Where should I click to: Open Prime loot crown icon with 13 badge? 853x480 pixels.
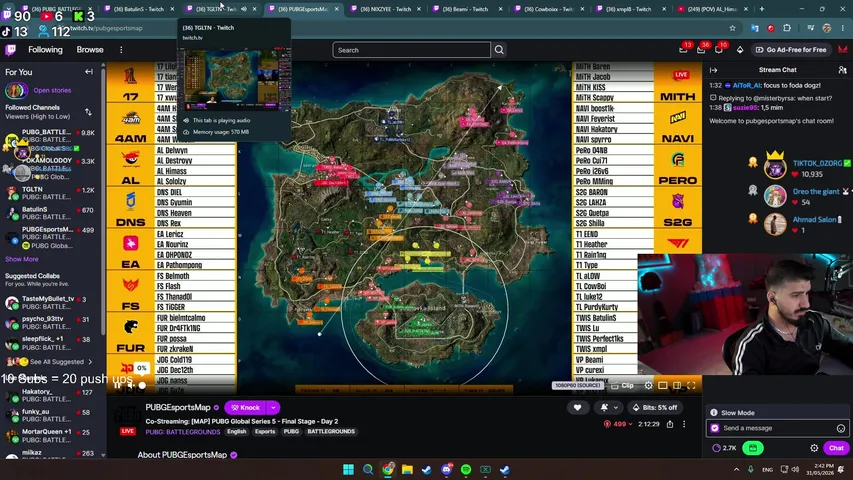(684, 49)
